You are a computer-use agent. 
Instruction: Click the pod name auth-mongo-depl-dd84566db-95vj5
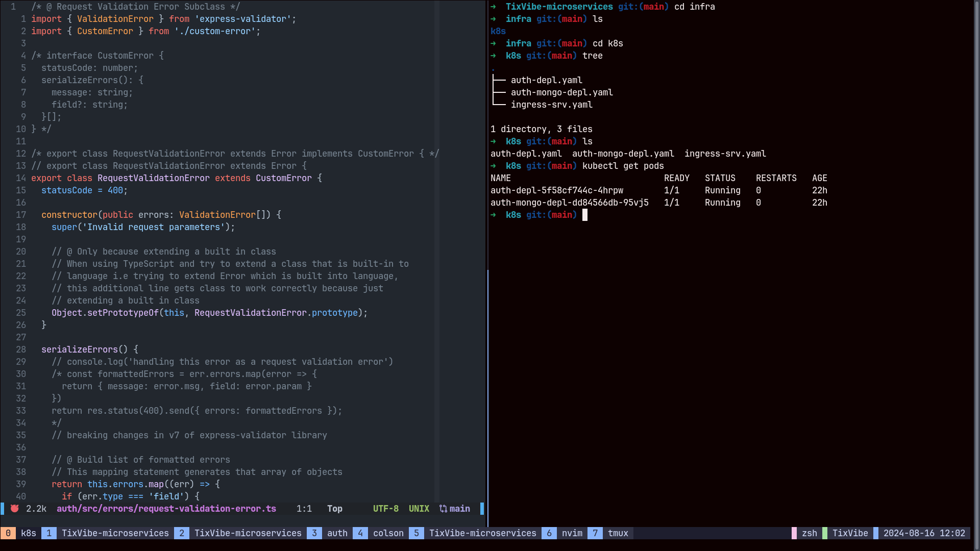[570, 203]
